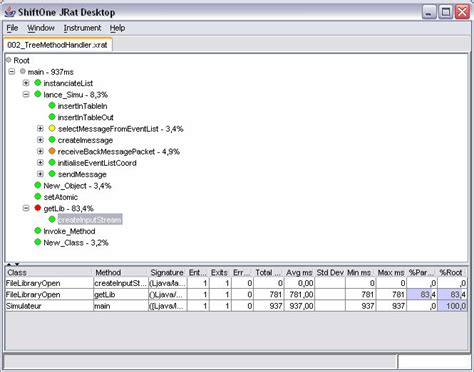Image resolution: width=474 pixels, height=372 pixels.
Task: Minimize the JRat Desktop window
Action: point(429,12)
